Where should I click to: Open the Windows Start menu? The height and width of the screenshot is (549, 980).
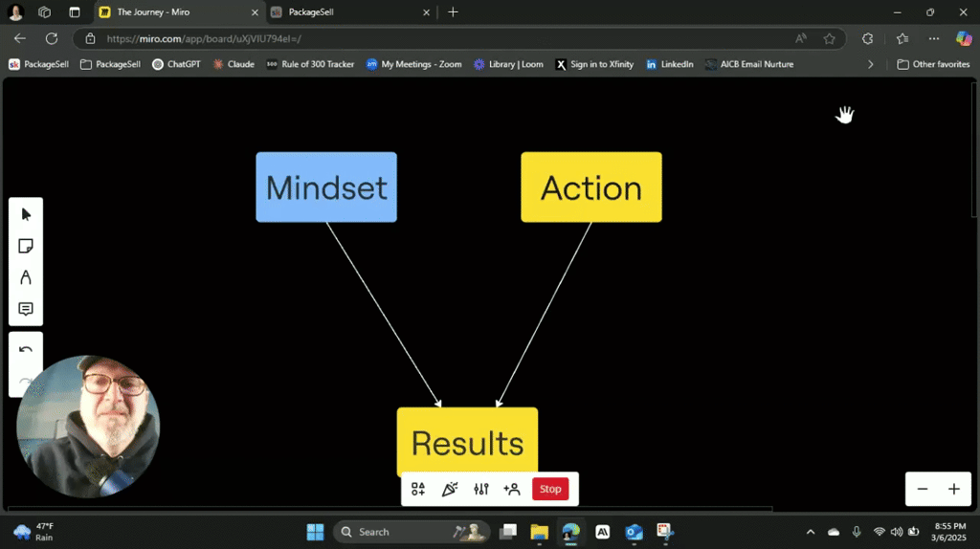click(x=316, y=532)
